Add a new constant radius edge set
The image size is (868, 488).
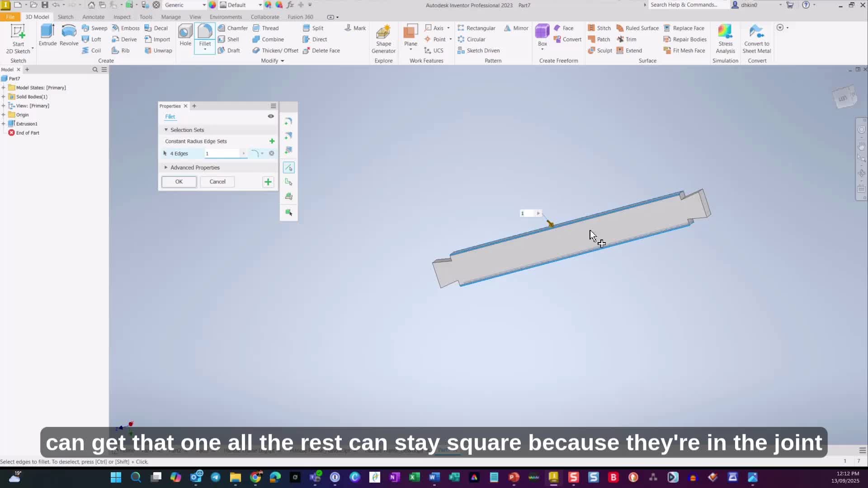[272, 141]
